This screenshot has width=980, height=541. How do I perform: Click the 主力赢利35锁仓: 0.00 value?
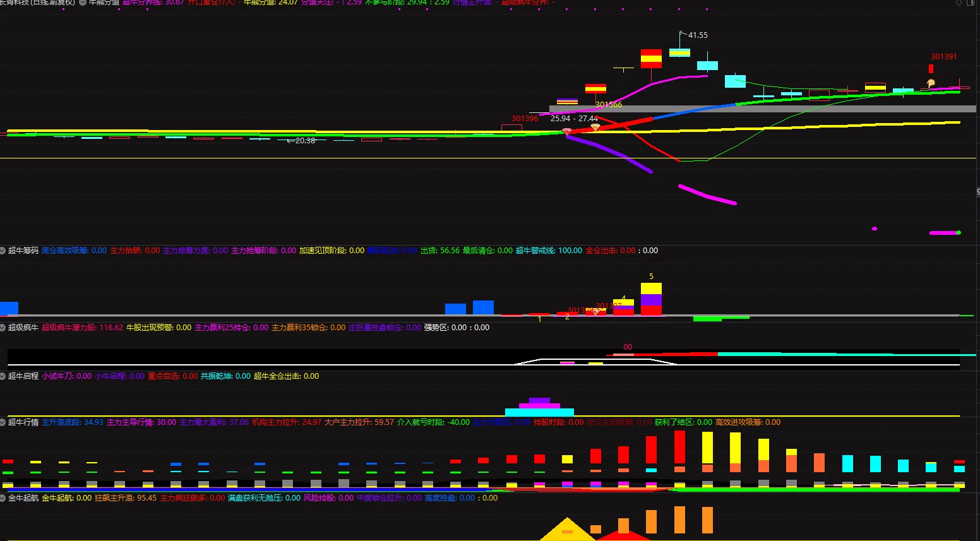click(x=308, y=328)
